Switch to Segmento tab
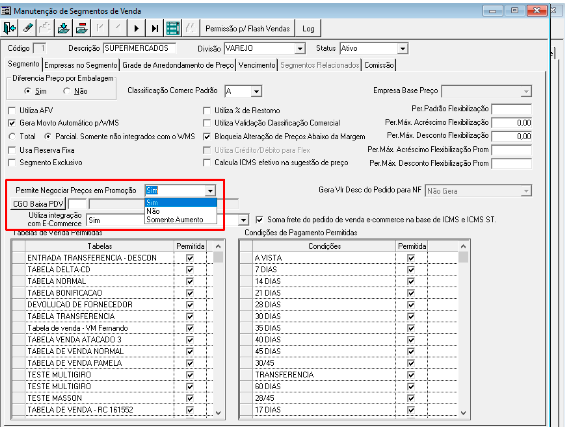The width and height of the screenshot is (565, 431). pos(23,64)
